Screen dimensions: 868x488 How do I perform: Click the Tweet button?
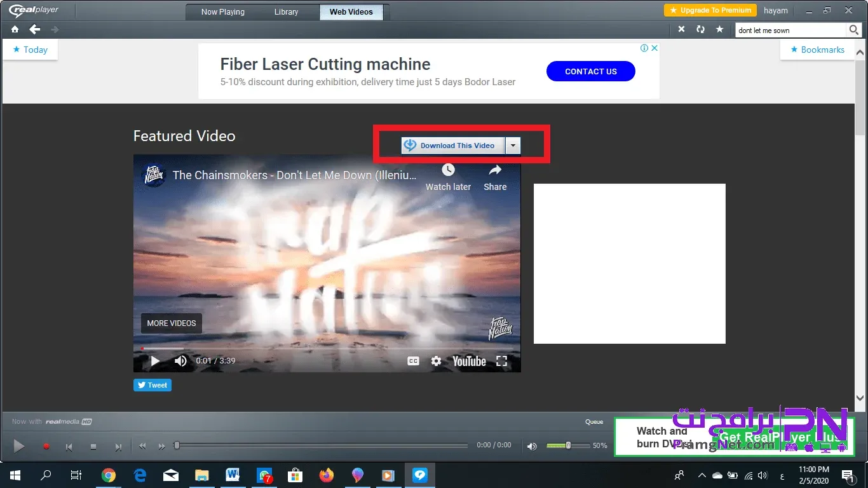(x=153, y=385)
